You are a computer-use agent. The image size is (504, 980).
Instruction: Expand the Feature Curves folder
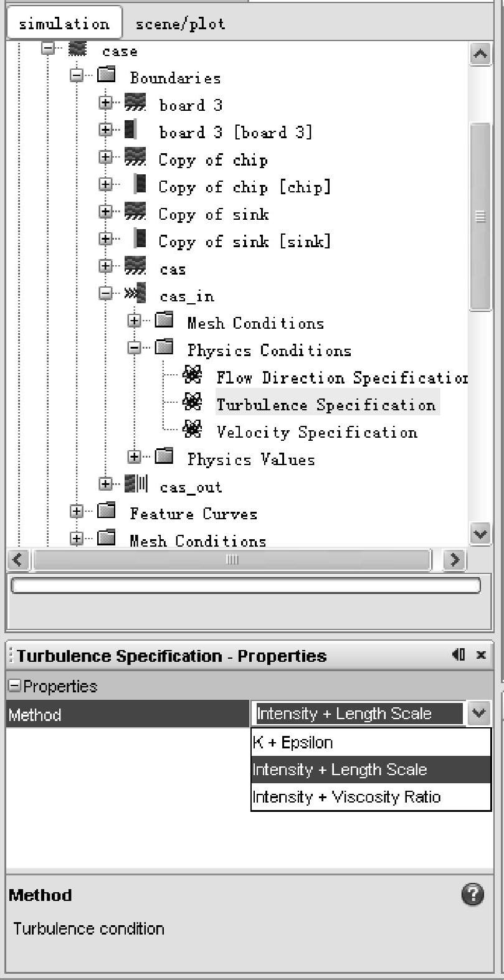(76, 511)
